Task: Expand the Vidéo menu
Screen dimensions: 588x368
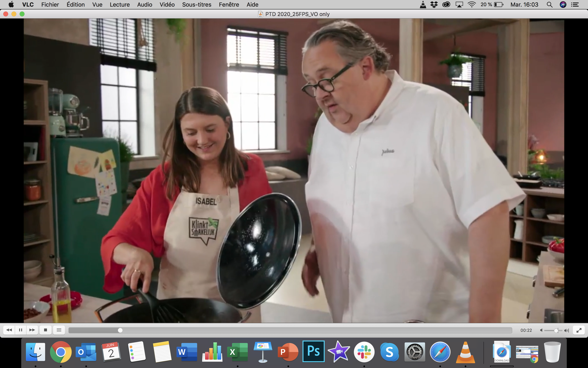Action: tap(167, 5)
